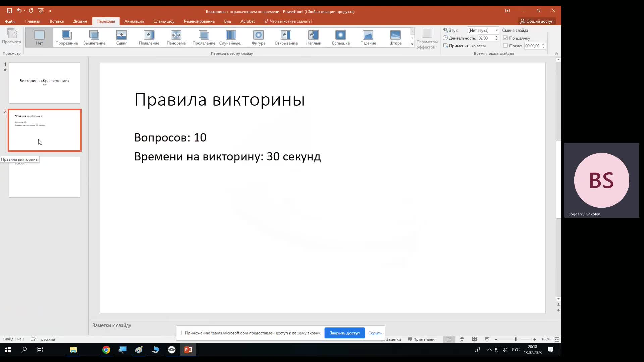
Task: Click the 'Просмотр' preview button
Action: pos(12,36)
